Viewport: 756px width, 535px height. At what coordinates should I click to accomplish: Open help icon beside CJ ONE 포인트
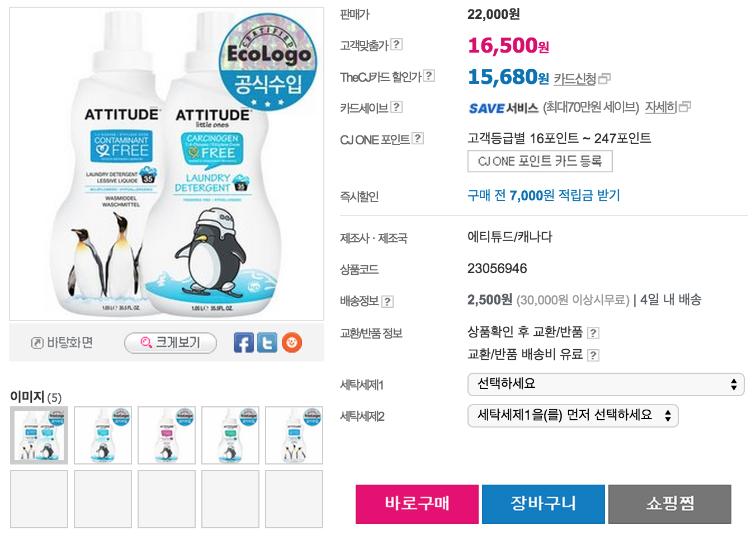418,138
